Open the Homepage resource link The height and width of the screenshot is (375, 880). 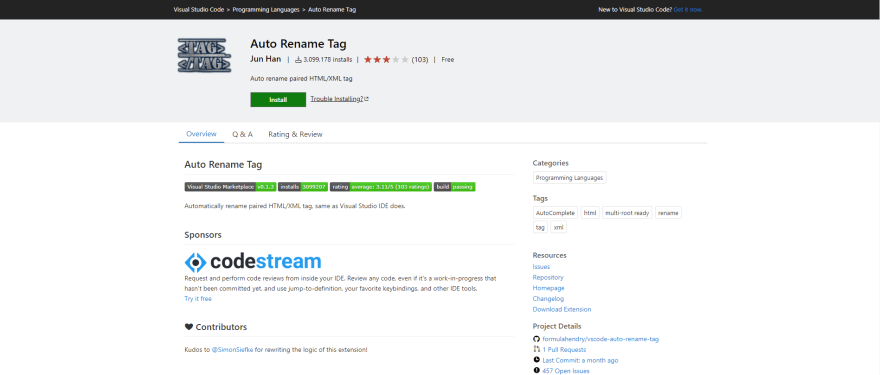click(548, 288)
